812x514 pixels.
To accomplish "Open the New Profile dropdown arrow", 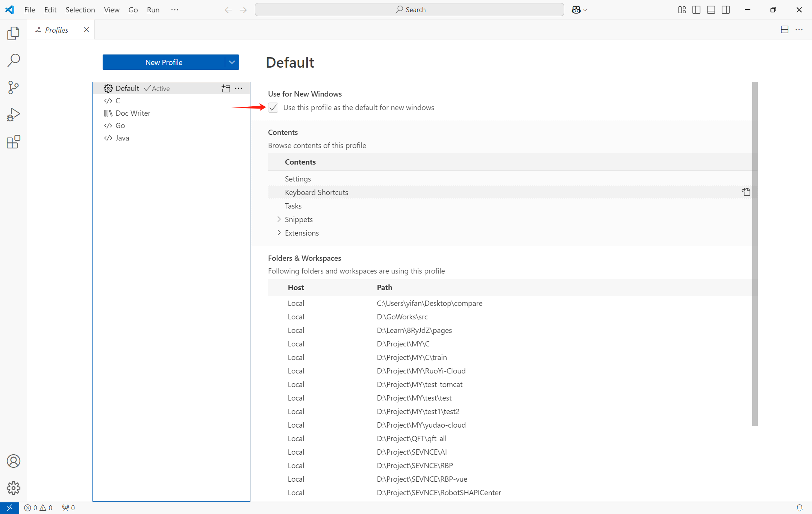I will [232, 62].
